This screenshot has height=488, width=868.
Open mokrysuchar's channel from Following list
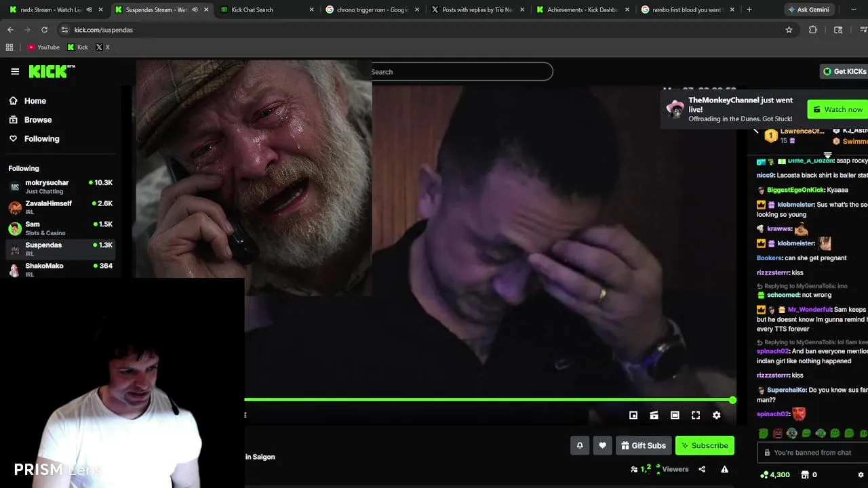point(60,186)
